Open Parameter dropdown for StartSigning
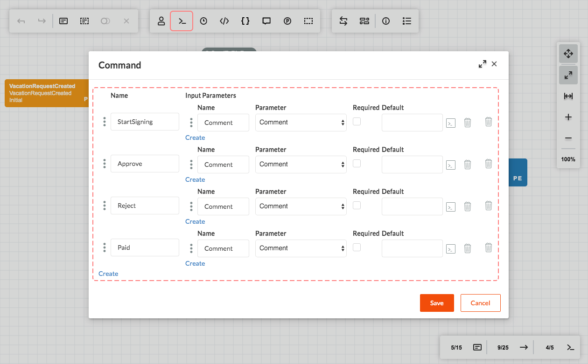This screenshot has height=364, width=588. point(301,122)
